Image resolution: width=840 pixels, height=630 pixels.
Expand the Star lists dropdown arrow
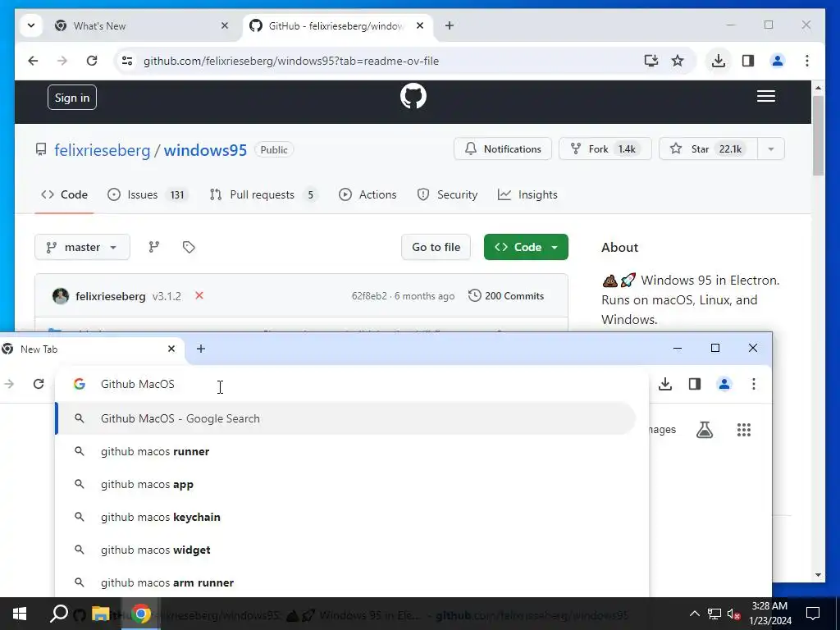pos(771,149)
